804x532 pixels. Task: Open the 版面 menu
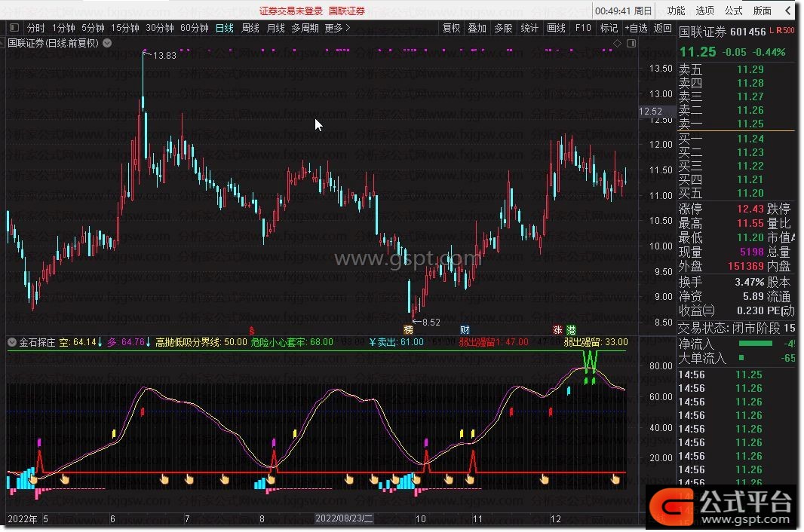tap(762, 11)
